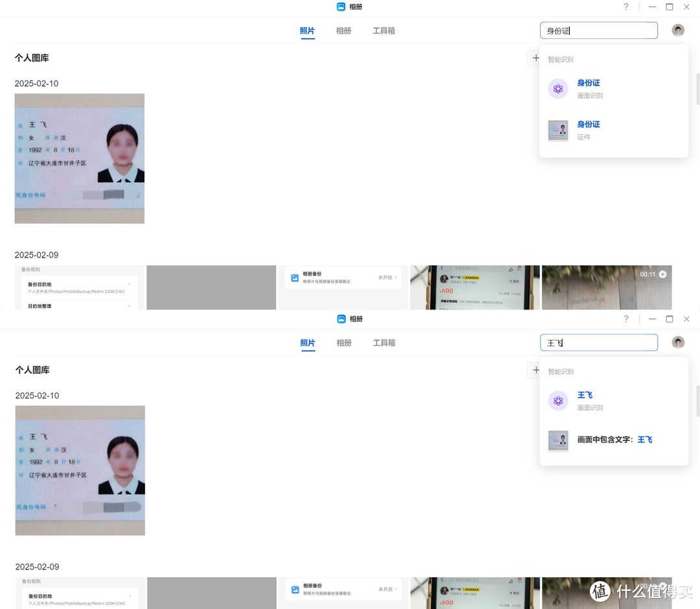Select the 身份证 画面识别 search suggestion
This screenshot has height=609, width=700.
pyautogui.click(x=614, y=89)
